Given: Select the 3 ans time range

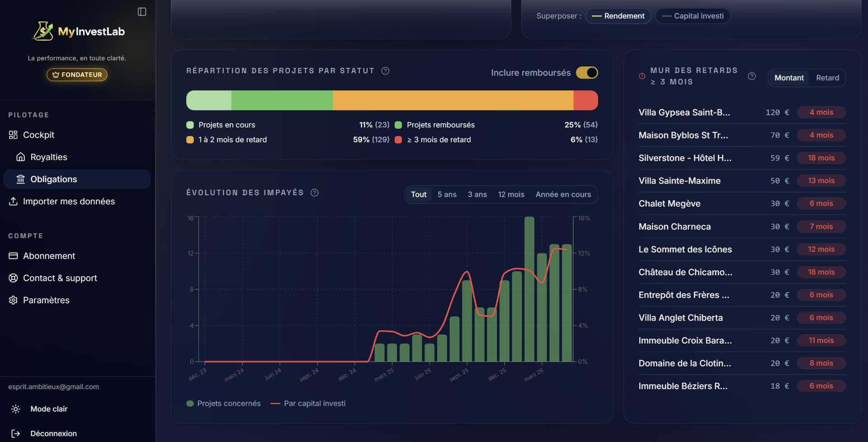Looking at the screenshot, I should point(477,194).
